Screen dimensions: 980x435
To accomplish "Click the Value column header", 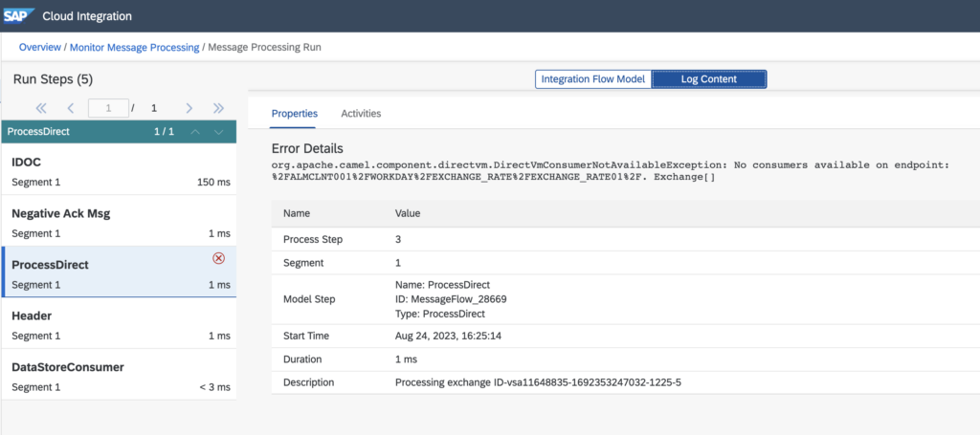I will pos(408,213).
